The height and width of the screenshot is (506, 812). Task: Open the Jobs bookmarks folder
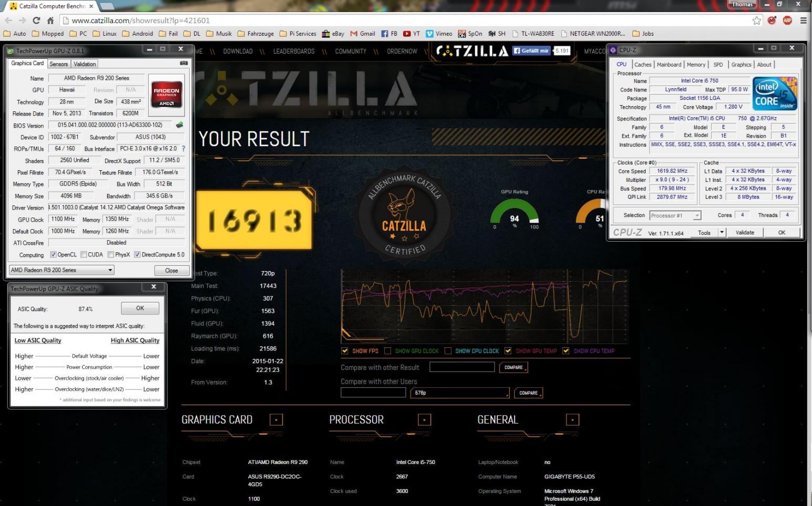pyautogui.click(x=643, y=34)
